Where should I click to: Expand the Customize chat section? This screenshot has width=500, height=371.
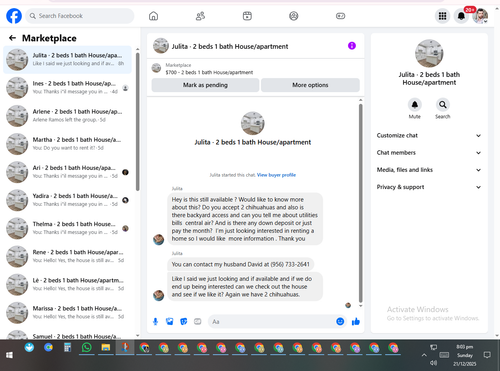tap(429, 135)
